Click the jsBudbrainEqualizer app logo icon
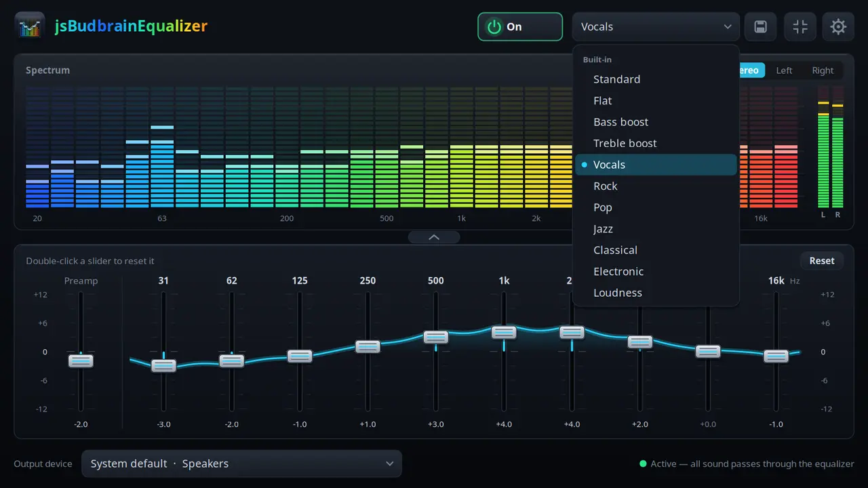The height and width of the screenshot is (488, 868). [x=29, y=27]
